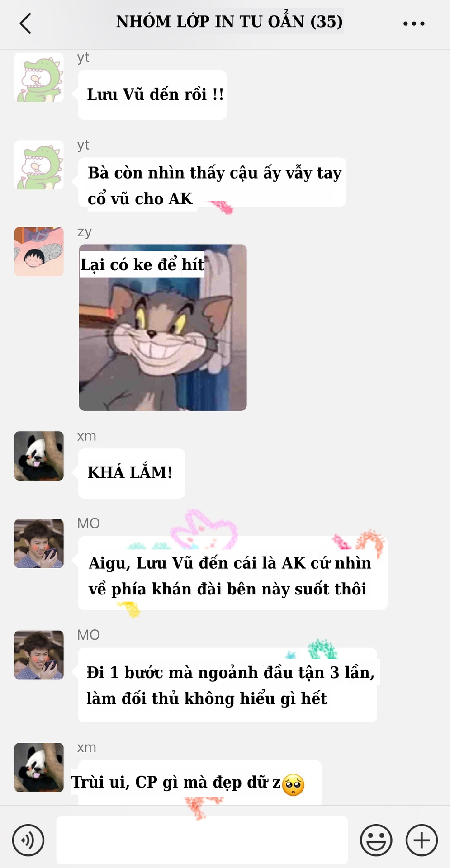Open the Tom cat meme image
450x868 pixels.
(163, 328)
